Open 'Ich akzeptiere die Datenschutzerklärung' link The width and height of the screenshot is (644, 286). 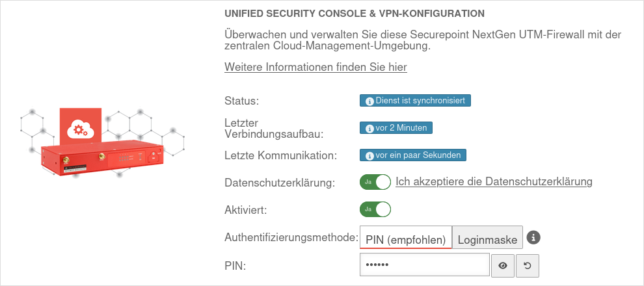pyautogui.click(x=494, y=181)
